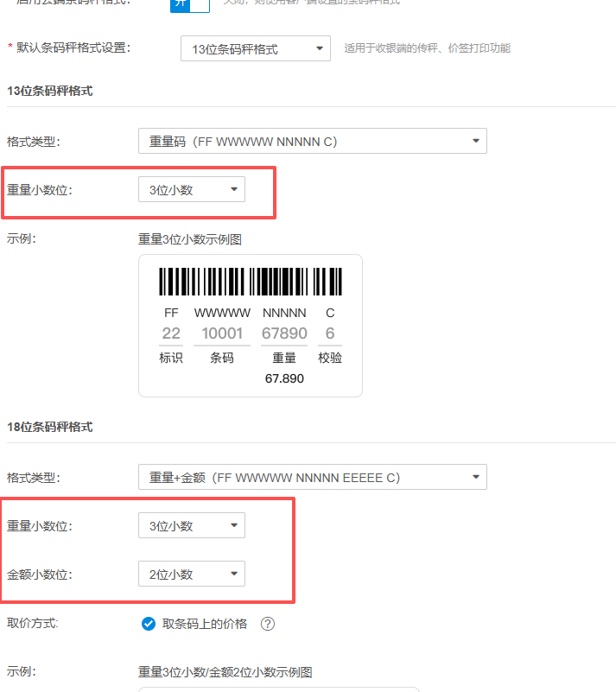Click the 校验 label in the barcode example
The image size is (616, 692).
pyautogui.click(x=330, y=358)
